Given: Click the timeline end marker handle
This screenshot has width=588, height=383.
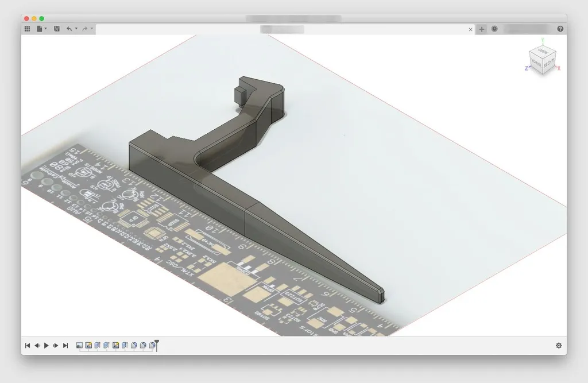Looking at the screenshot, I should 157,345.
